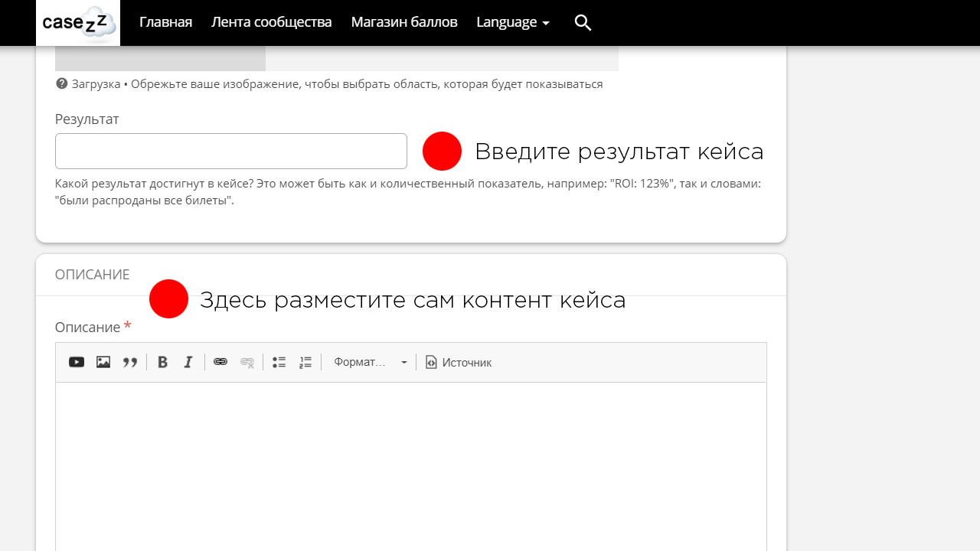The width and height of the screenshot is (980, 551).
Task: Insert a bulleted list
Action: pos(279,362)
